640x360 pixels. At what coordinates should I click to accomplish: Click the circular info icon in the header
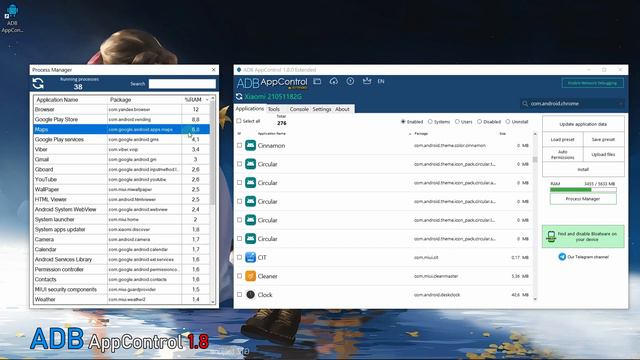pos(350,81)
